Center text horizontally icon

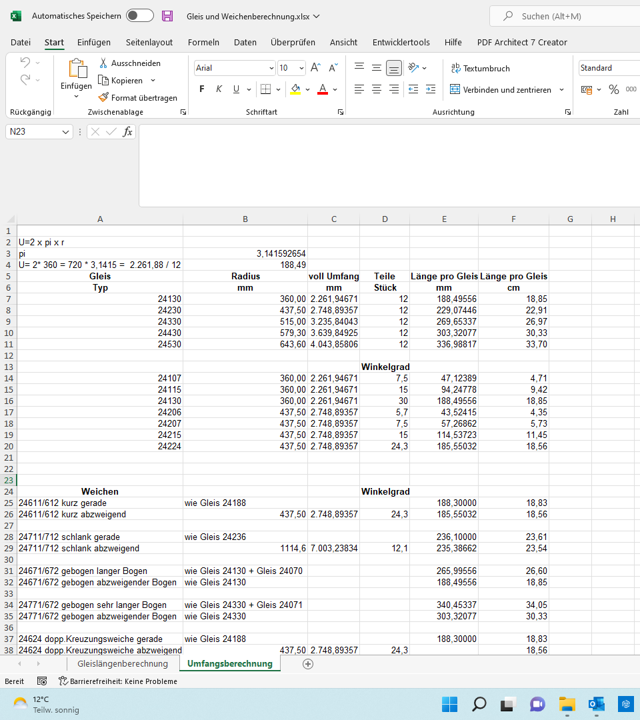coord(376,89)
